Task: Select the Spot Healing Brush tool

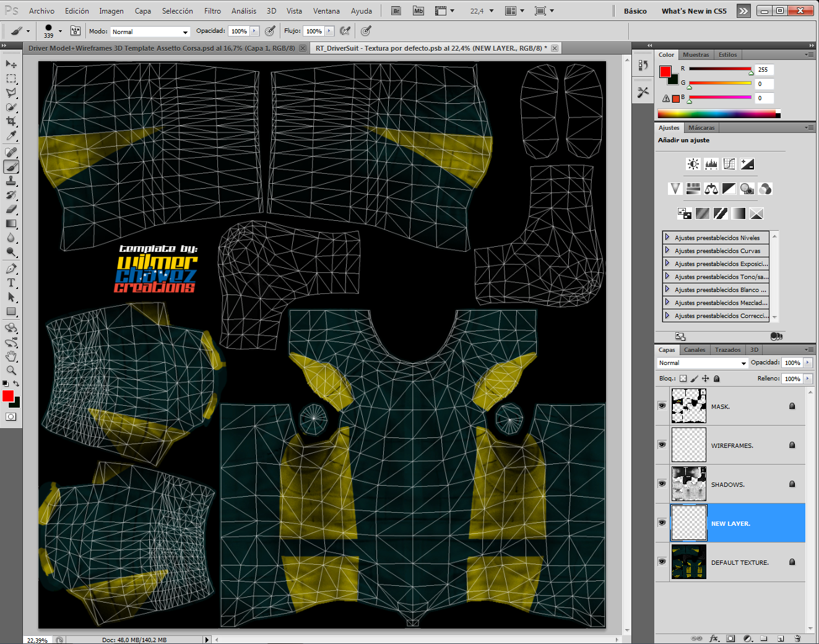Action: [x=11, y=152]
